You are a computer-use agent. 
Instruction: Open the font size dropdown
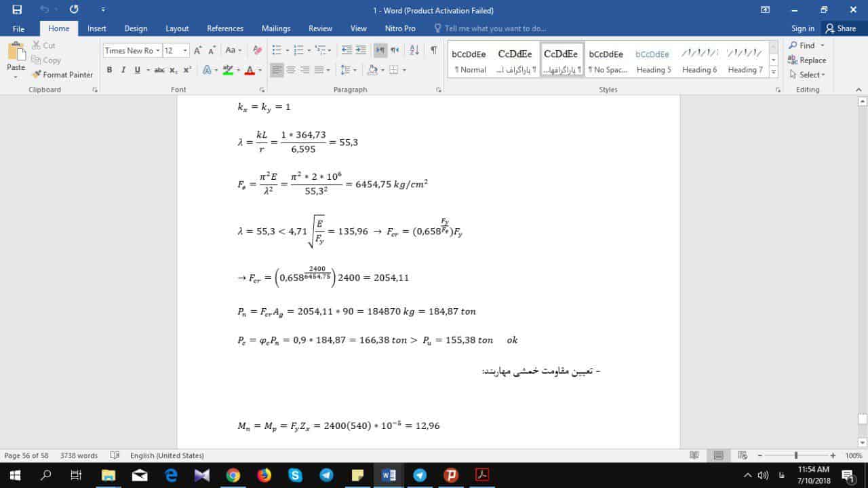click(x=185, y=50)
